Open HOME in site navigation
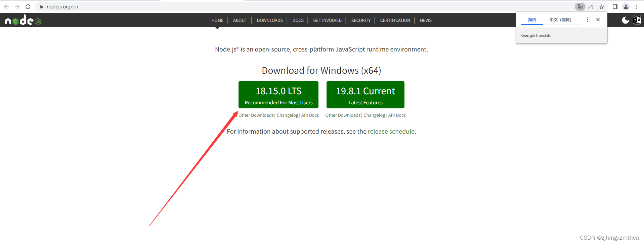The width and height of the screenshot is (644, 244). pyautogui.click(x=217, y=20)
